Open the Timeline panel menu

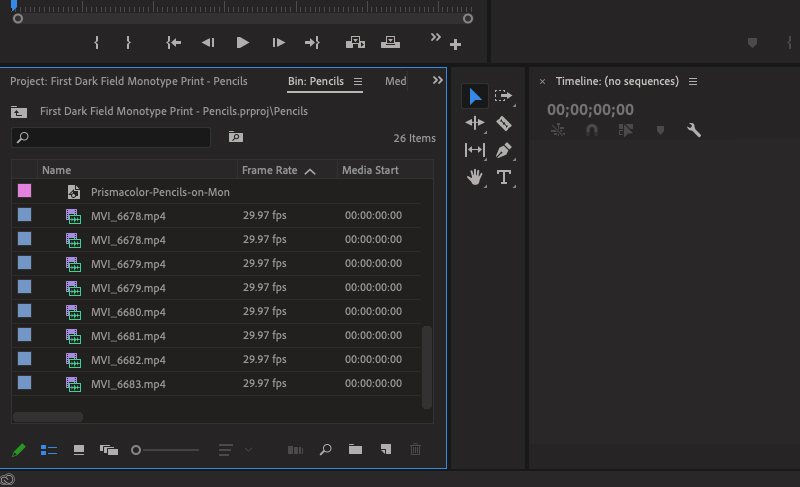[693, 81]
